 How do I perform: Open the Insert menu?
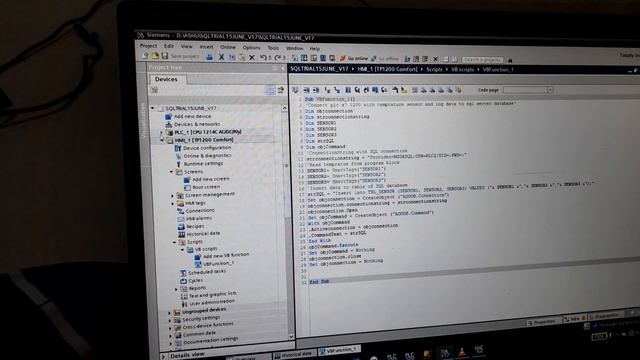(x=207, y=47)
